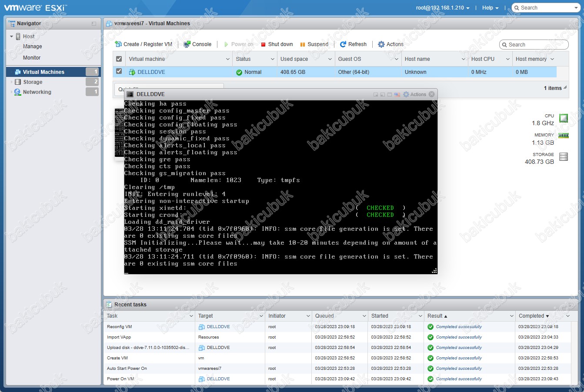Expand the Networking tree node
This screenshot has height=392, width=584.
tap(12, 92)
